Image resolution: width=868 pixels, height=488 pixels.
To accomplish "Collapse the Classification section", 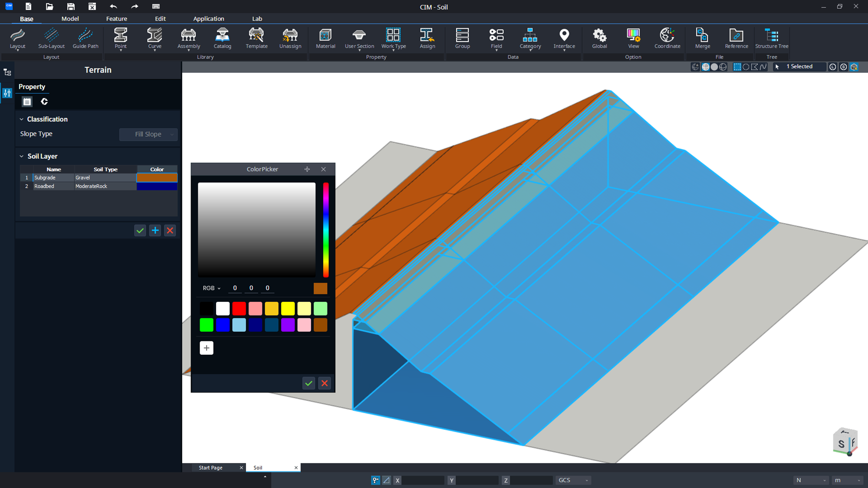I will click(x=21, y=119).
